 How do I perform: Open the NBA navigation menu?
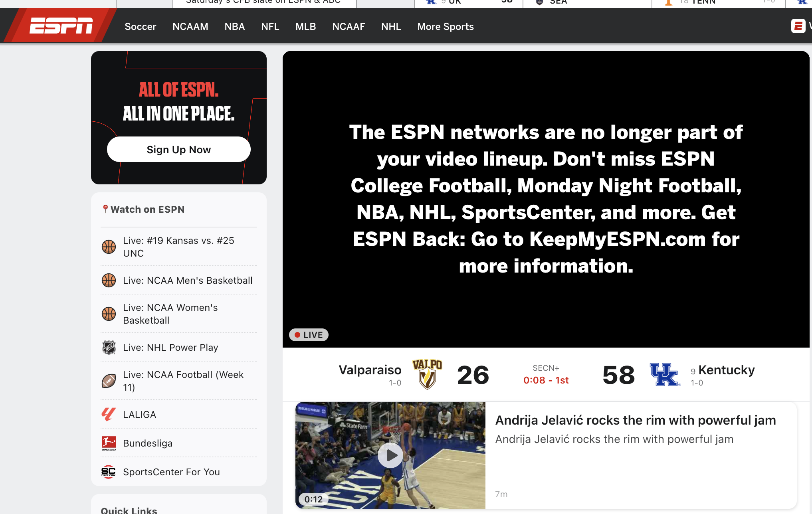pos(235,27)
